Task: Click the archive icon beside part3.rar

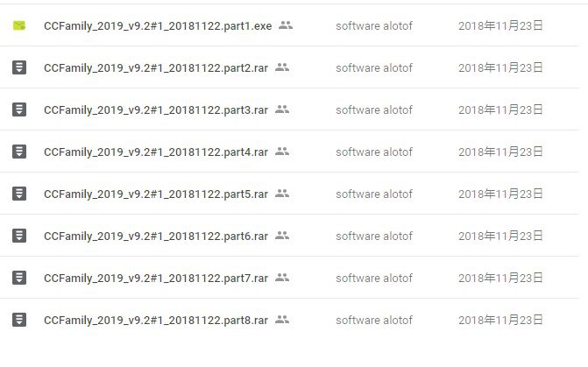Action: coord(19,109)
